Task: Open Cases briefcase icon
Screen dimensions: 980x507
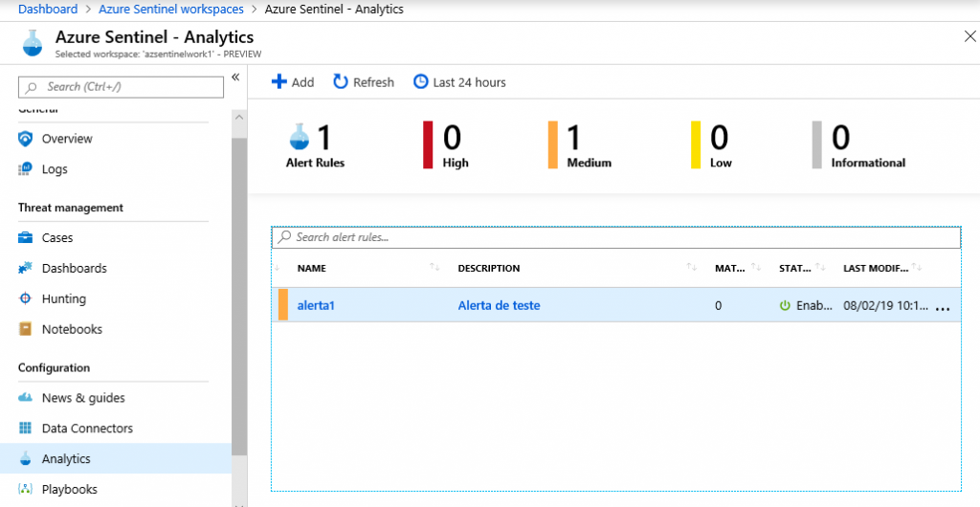Action: [x=26, y=238]
